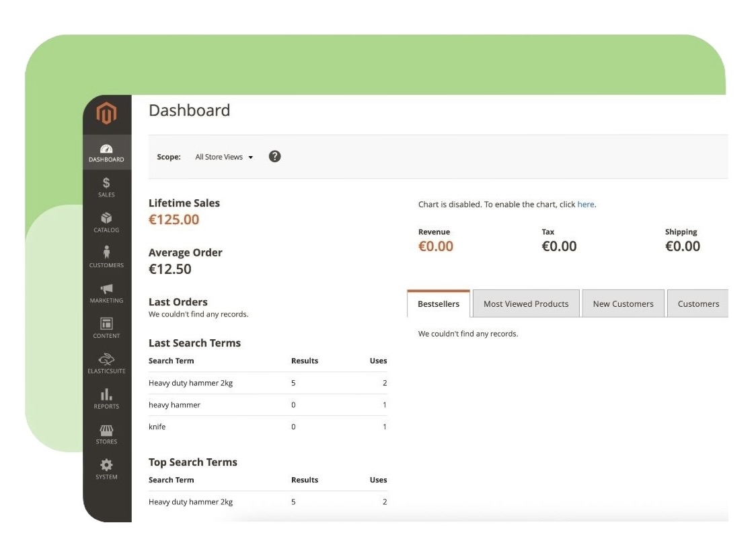756x535 pixels.
Task: Open the Dashboard sidebar icon
Action: 106,149
